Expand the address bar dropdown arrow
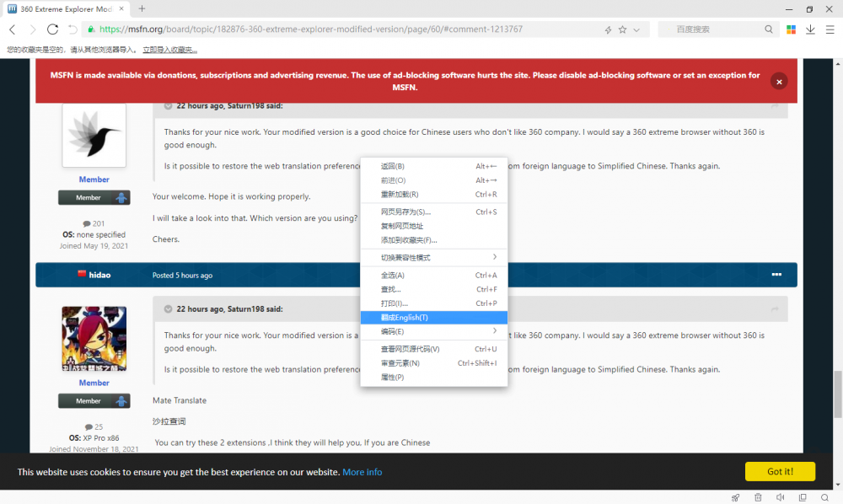Screen dimensions: 843x504 636,29
